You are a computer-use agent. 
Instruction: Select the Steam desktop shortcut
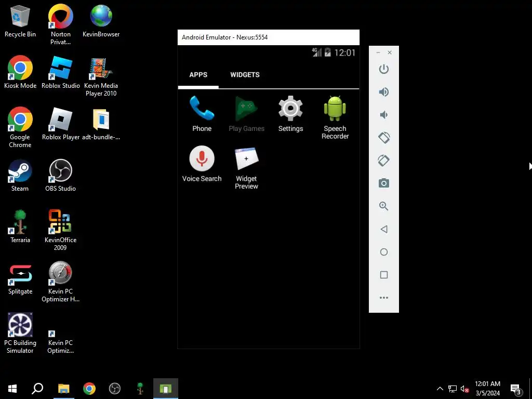20,176
